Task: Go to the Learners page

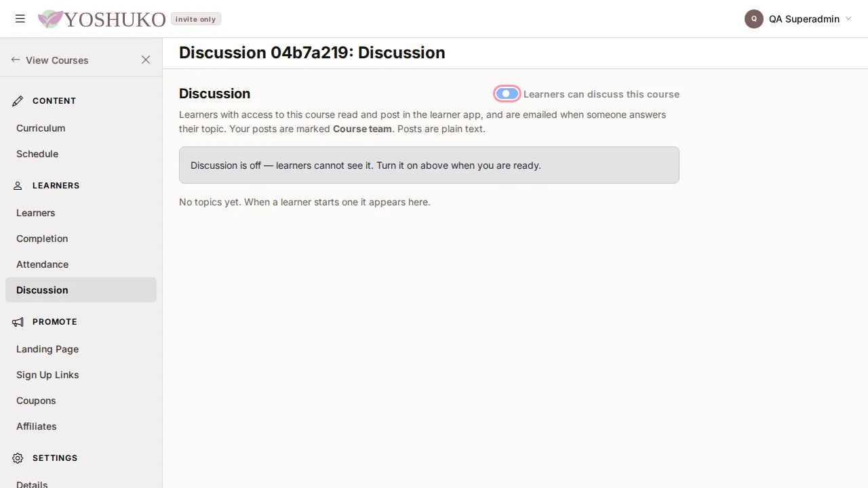Action: 81,213
